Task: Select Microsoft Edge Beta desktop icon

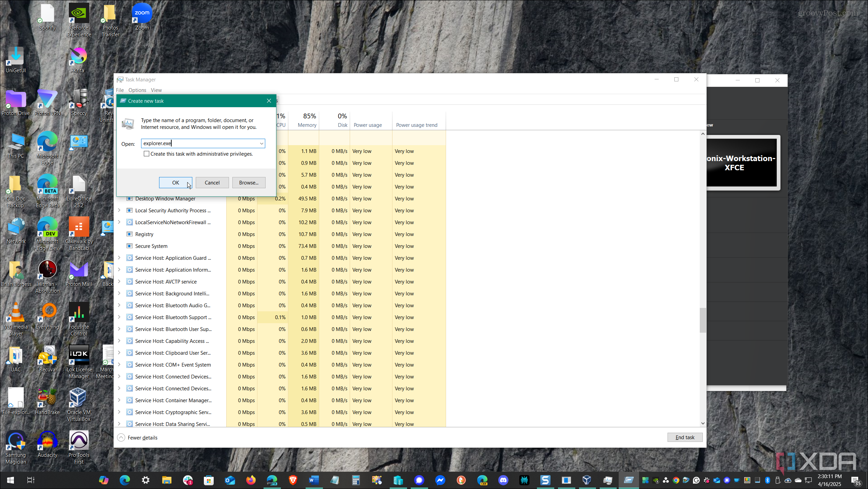Action: [47, 191]
